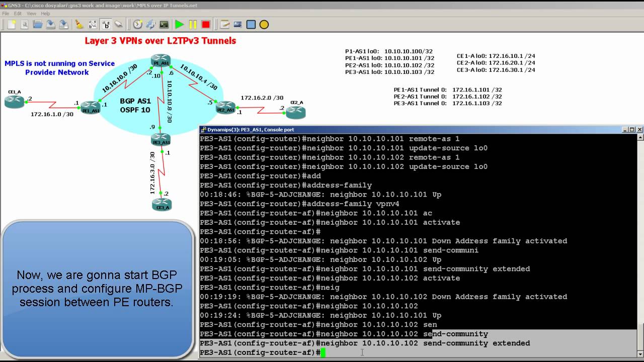644x362 pixels.
Task: Click the 10.10.10.4 /30 link label
Action: [198, 77]
